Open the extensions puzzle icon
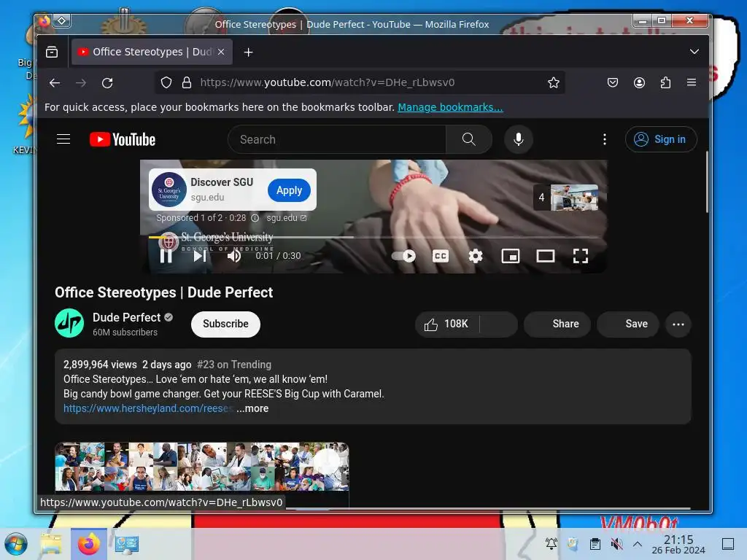 665,83
